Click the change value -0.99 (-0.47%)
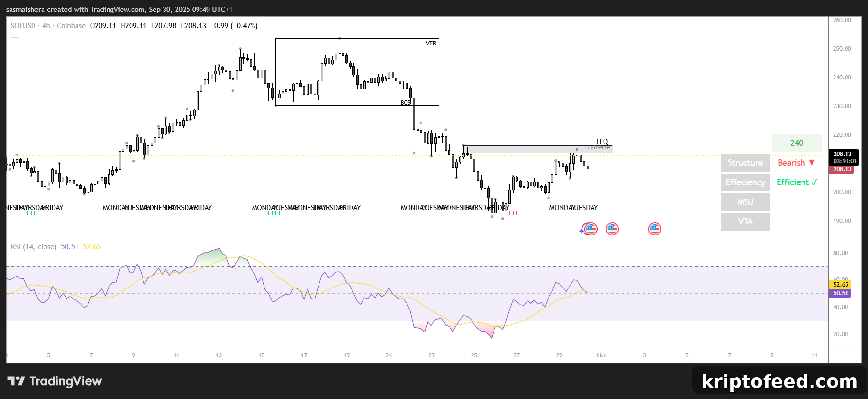Image resolution: width=868 pixels, height=399 pixels. click(x=234, y=26)
